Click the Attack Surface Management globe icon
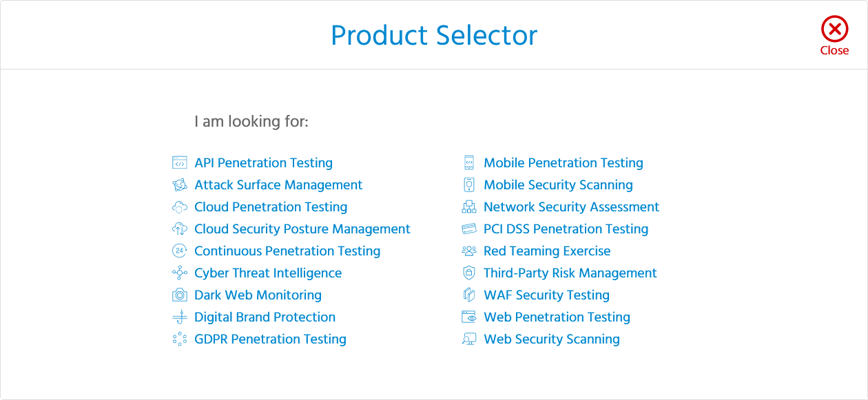The image size is (868, 400). tap(180, 185)
